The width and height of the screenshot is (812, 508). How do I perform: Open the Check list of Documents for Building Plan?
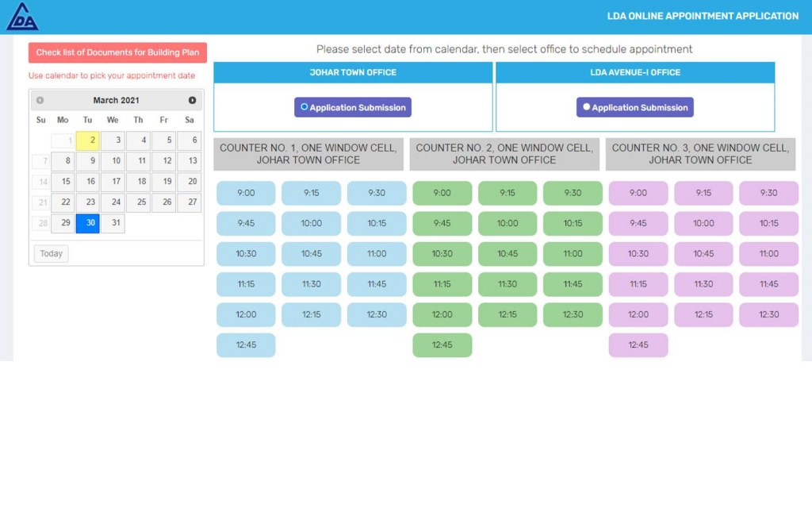(x=117, y=52)
